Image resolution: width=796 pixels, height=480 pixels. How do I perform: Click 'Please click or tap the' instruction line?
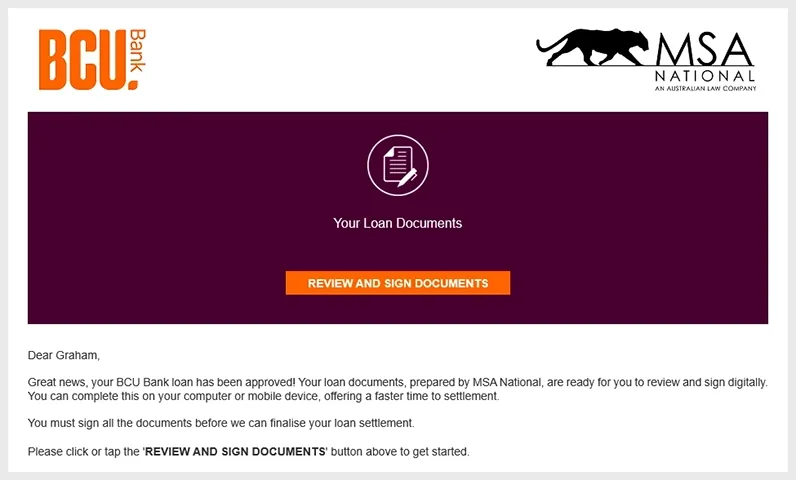(84, 452)
